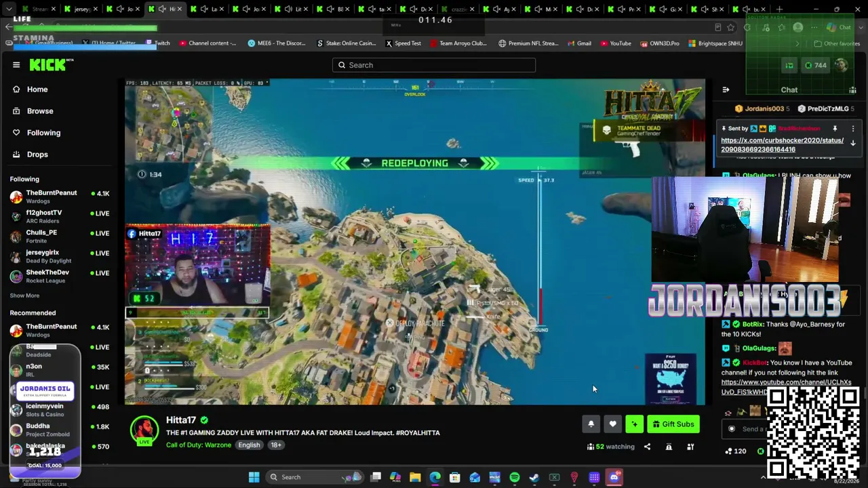Open Hitta17 streamer avatar
Image resolution: width=868 pixels, height=488 pixels.
pos(144,431)
